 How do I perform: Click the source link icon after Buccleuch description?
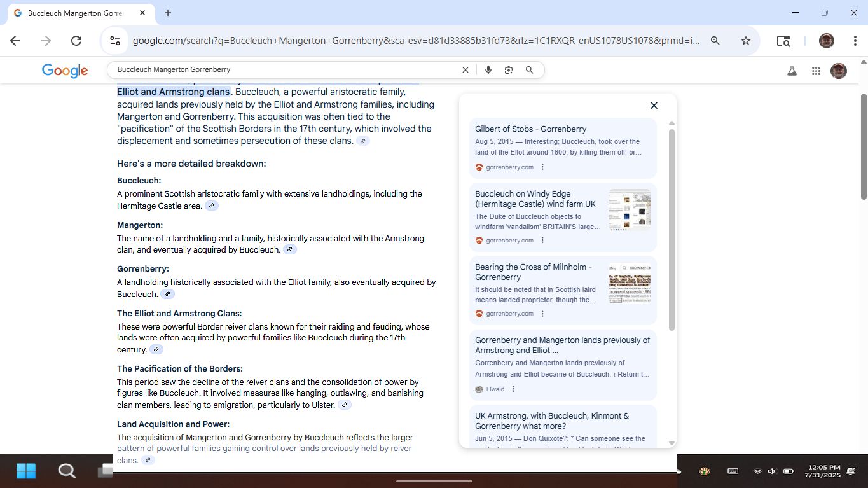point(212,206)
